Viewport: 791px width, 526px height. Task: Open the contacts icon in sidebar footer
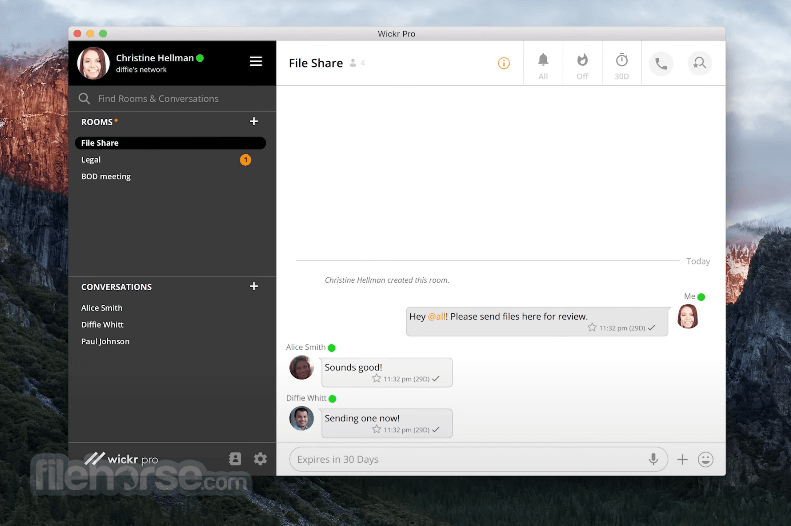pos(235,458)
